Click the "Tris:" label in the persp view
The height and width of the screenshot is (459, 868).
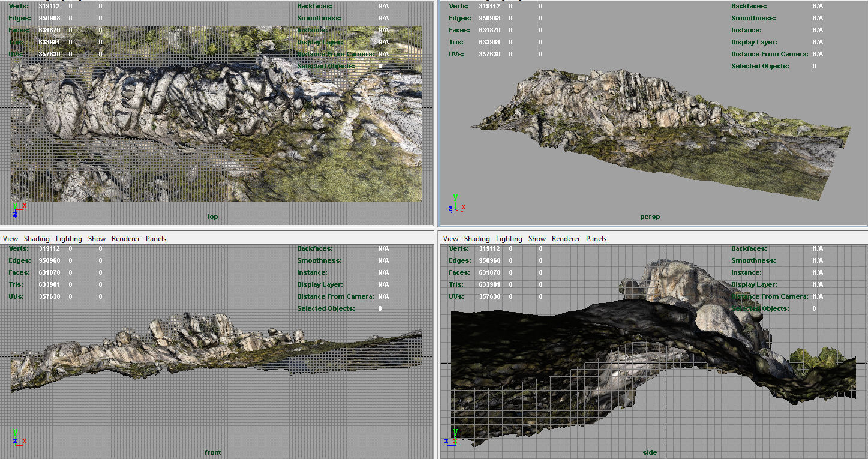(x=456, y=42)
